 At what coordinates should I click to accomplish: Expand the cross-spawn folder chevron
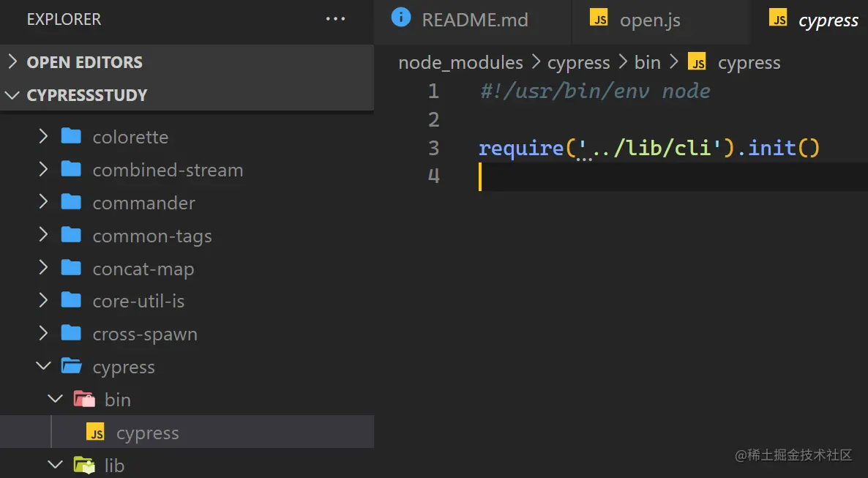coord(43,334)
